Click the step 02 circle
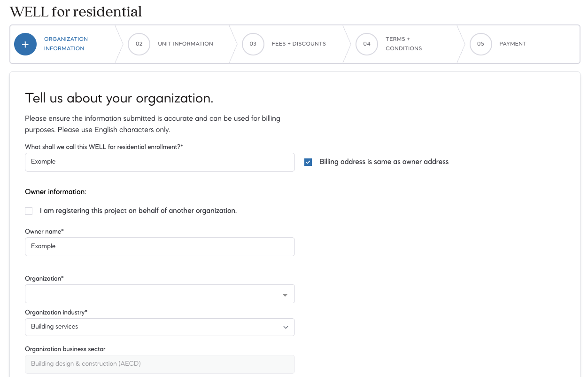The width and height of the screenshot is (588, 377). tap(139, 44)
